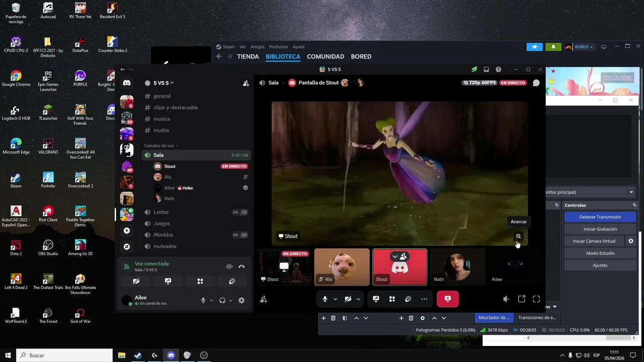The width and height of the screenshot is (644, 362).
Task: Share screen button in call control bar
Action: pos(376,299)
